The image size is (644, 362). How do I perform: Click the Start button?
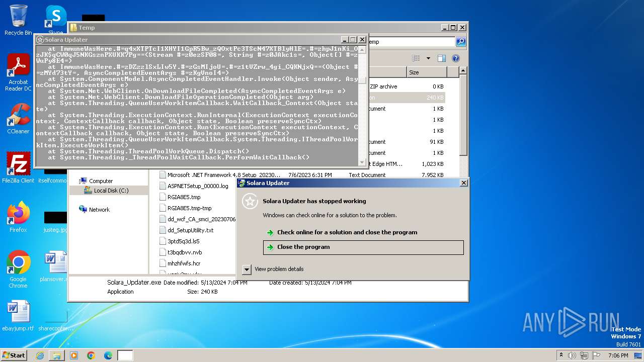click(14, 355)
